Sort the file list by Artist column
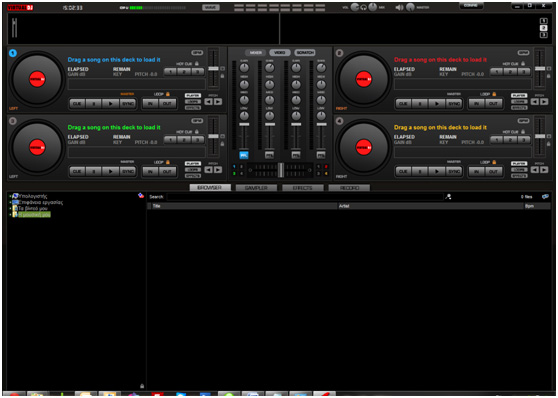The height and width of the screenshot is (398, 558). (x=431, y=206)
